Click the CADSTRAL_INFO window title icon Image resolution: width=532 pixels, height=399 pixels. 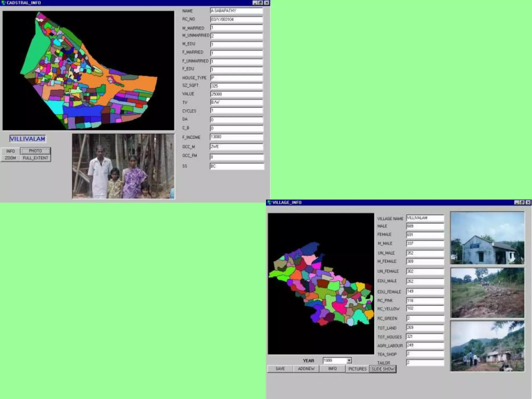click(x=3, y=3)
